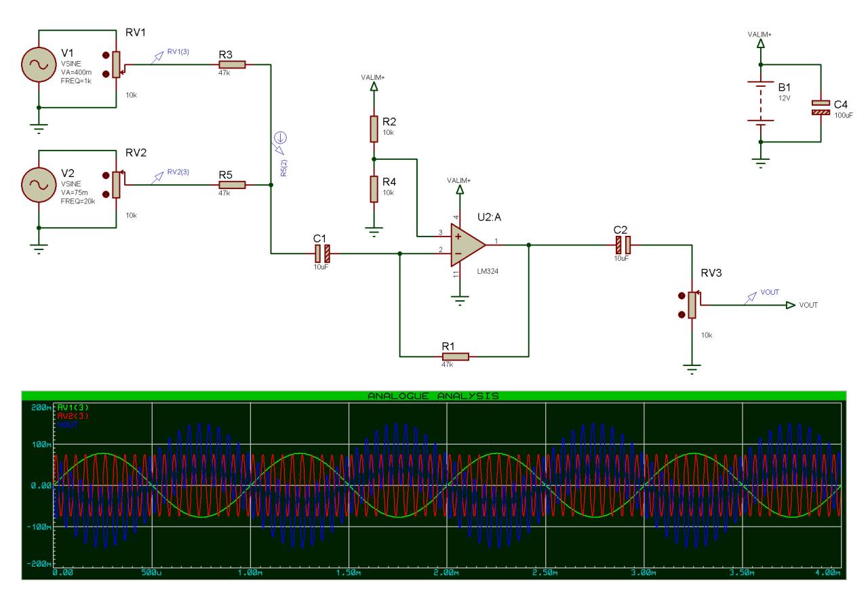Click the 10k value beside R2

(389, 131)
